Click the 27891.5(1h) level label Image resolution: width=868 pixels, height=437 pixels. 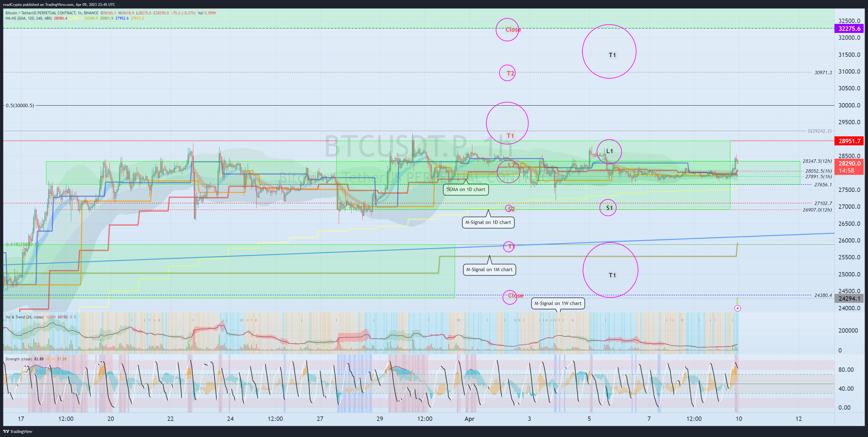click(x=818, y=176)
